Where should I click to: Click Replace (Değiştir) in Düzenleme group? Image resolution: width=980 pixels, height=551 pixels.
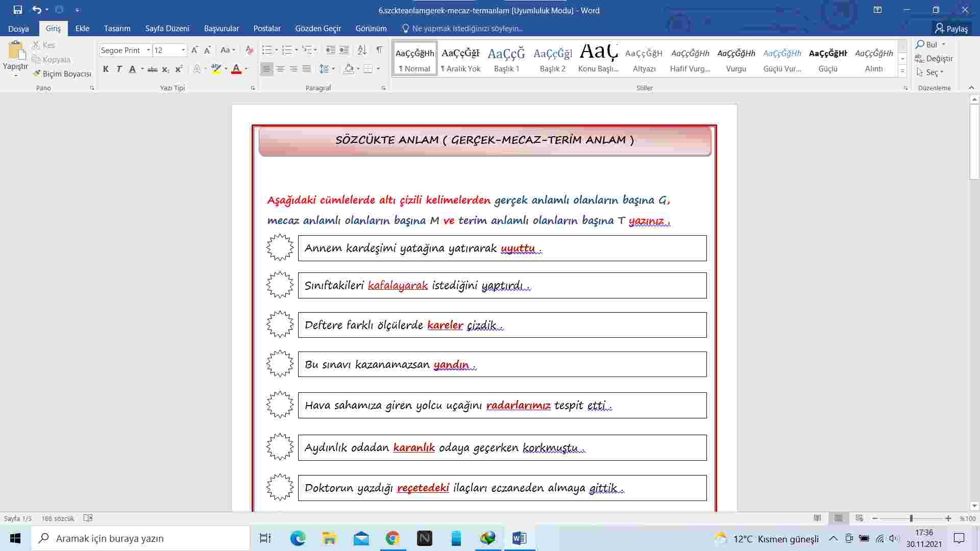point(934,58)
